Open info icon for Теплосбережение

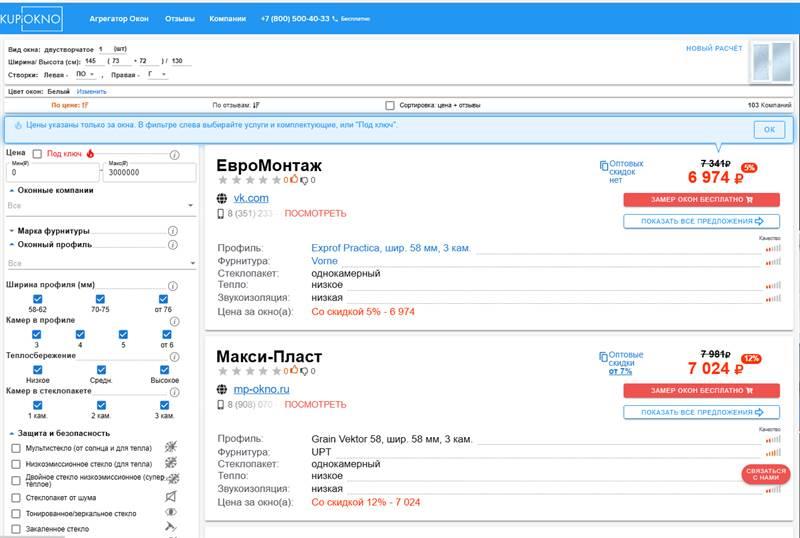point(174,357)
